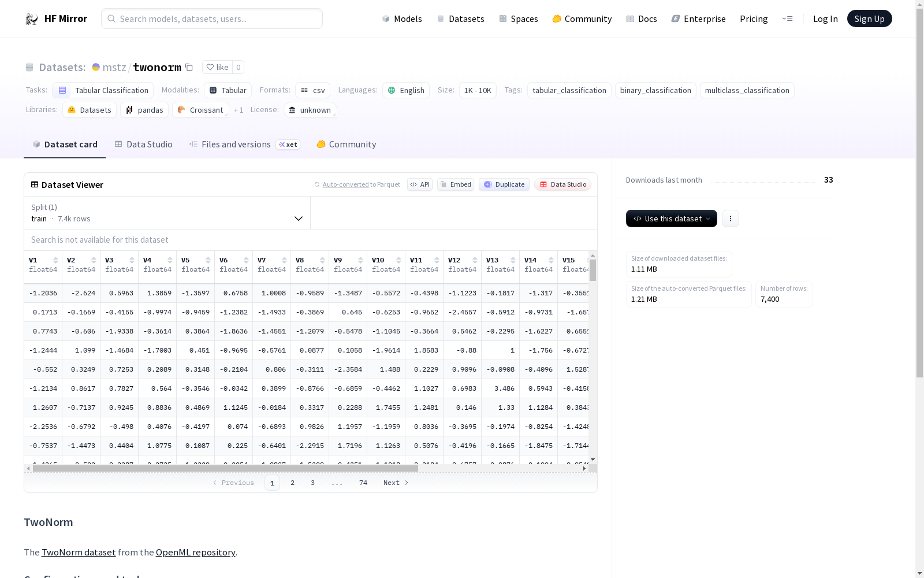
Task: Select the Tabular Classification task tag
Action: click(103, 90)
